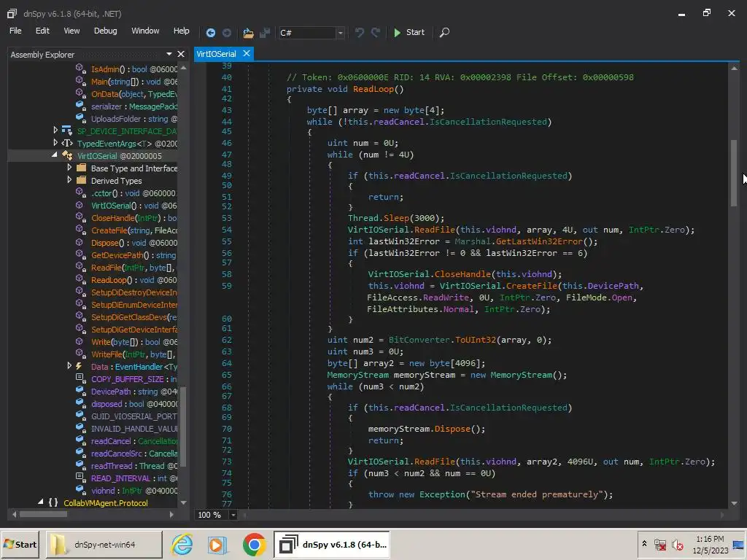The width and height of the screenshot is (747, 560).
Task: Open Internet Explorer from the taskbar
Action: click(x=182, y=545)
